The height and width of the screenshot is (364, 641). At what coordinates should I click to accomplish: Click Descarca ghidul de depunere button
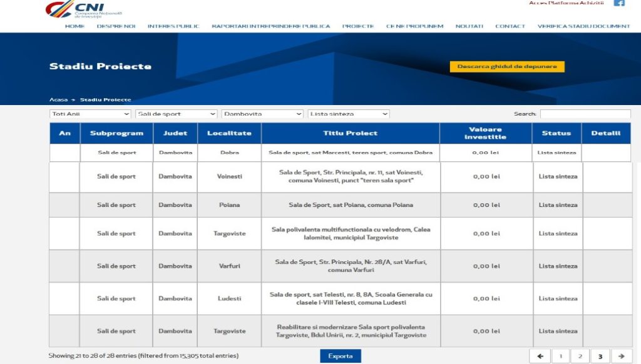pos(506,66)
